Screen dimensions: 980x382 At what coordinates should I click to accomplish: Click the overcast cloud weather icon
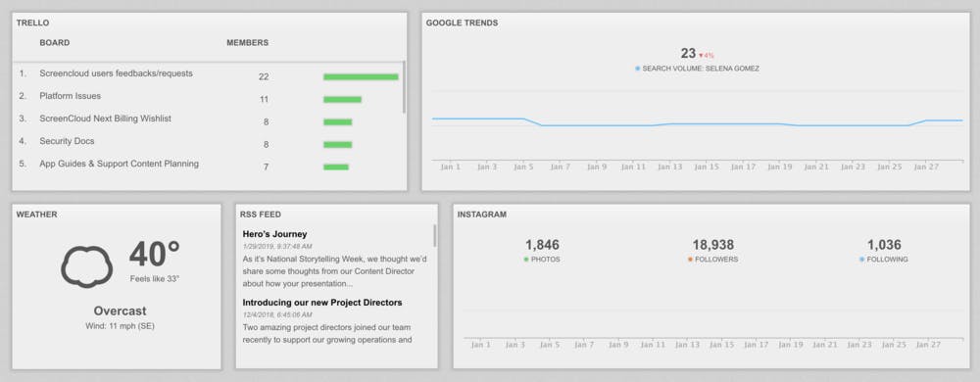[x=87, y=265]
